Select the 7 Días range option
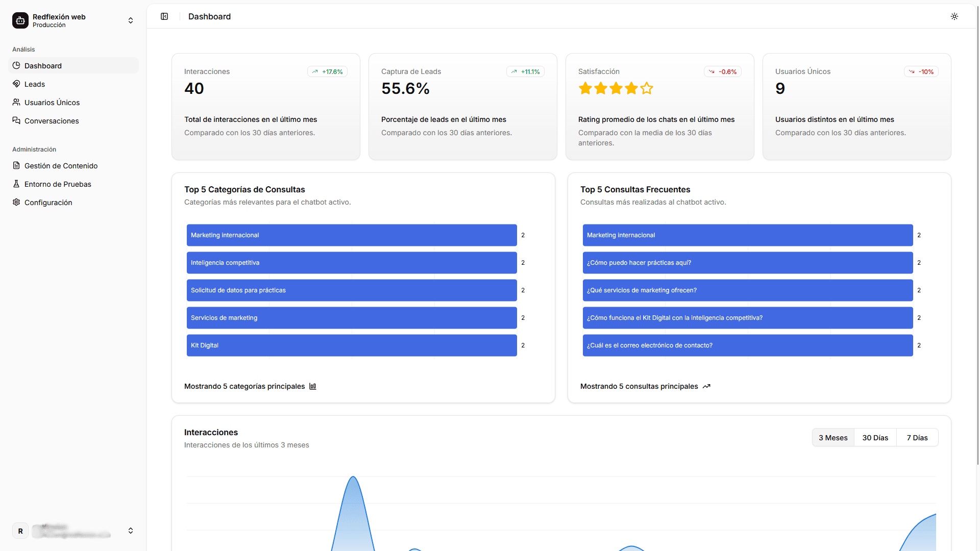 click(x=917, y=438)
